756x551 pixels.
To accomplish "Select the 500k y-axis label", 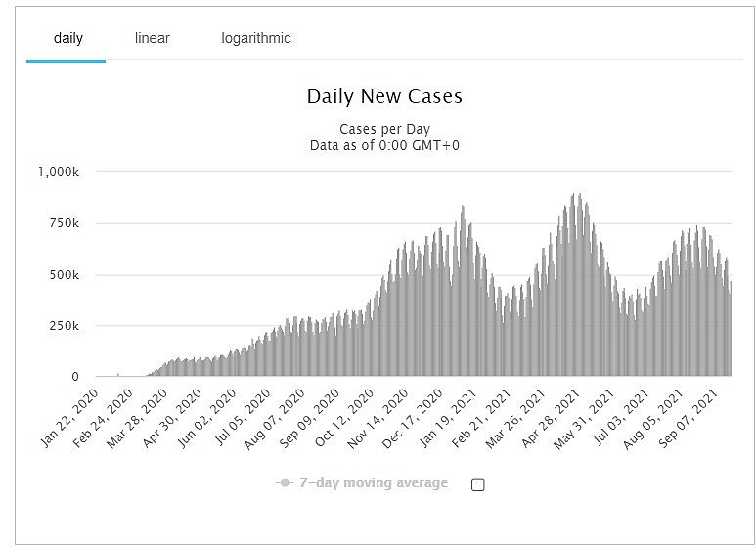I will (x=66, y=274).
